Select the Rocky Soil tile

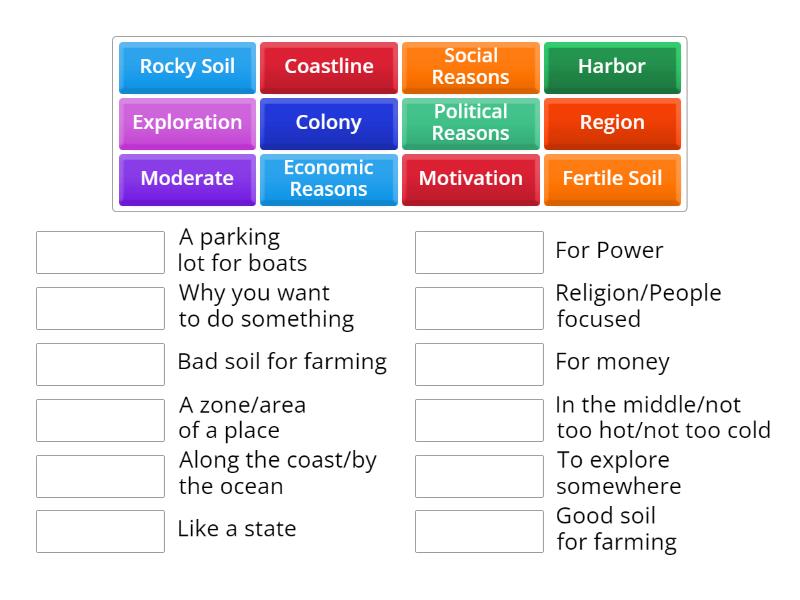(x=186, y=67)
